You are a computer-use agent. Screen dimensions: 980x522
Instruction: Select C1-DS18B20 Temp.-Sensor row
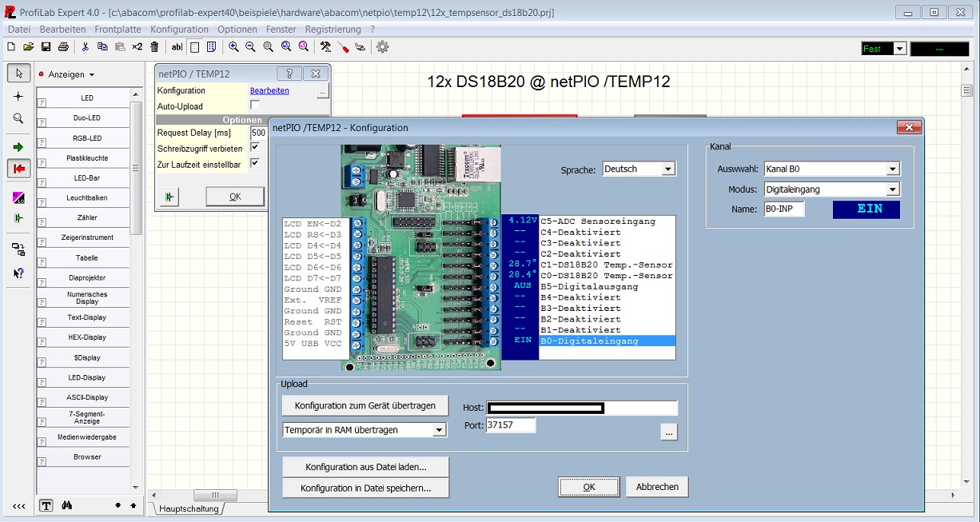tap(608, 265)
